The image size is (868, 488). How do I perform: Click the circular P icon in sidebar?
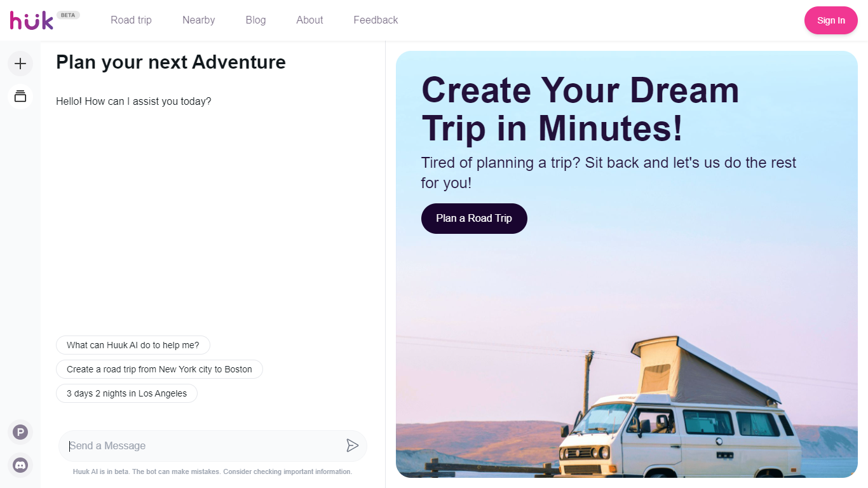pos(20,433)
